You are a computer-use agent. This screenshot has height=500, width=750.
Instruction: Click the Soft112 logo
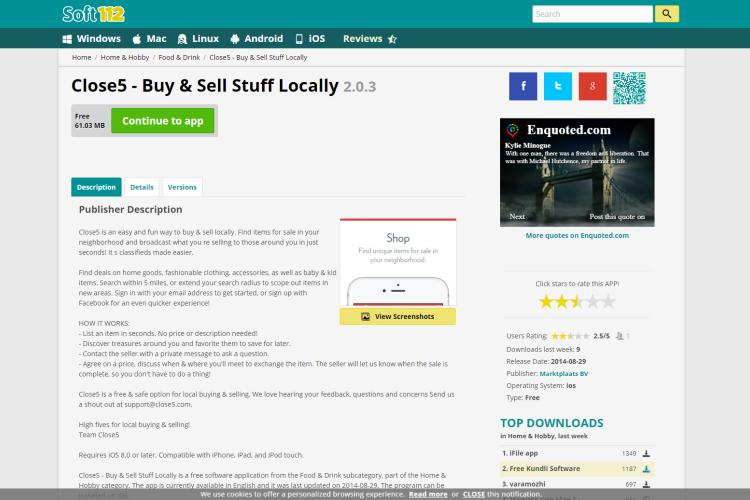click(93, 14)
